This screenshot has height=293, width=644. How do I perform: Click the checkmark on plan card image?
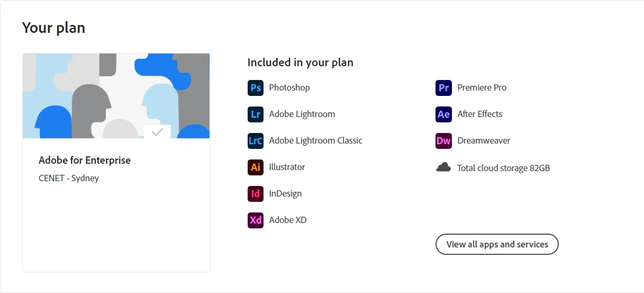[x=157, y=132]
